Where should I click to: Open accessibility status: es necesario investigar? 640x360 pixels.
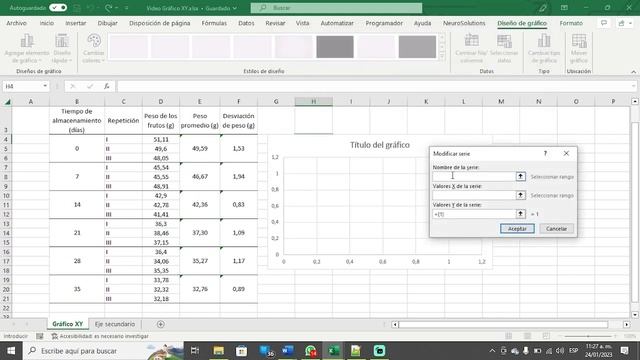[x=100, y=336]
